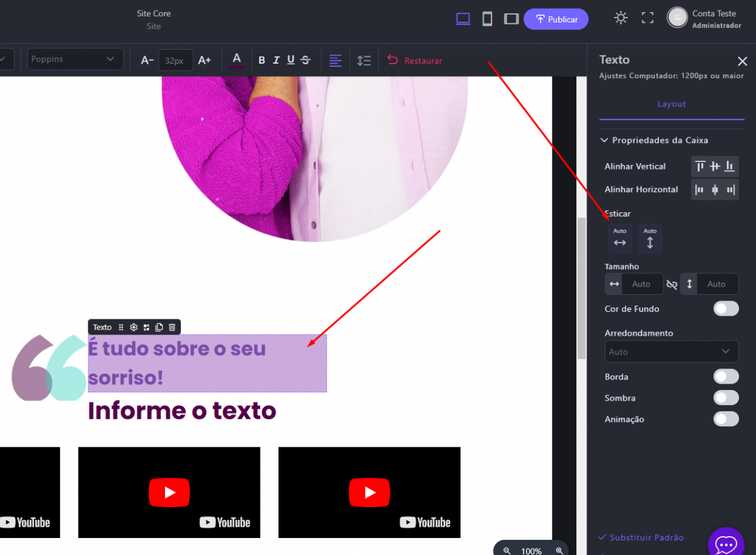Delete the selected Texto element

click(172, 327)
